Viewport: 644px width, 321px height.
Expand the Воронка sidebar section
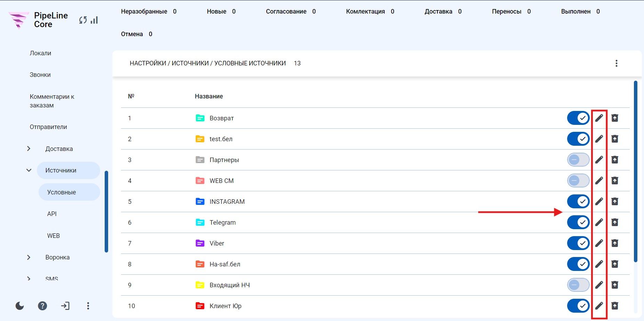(x=29, y=257)
